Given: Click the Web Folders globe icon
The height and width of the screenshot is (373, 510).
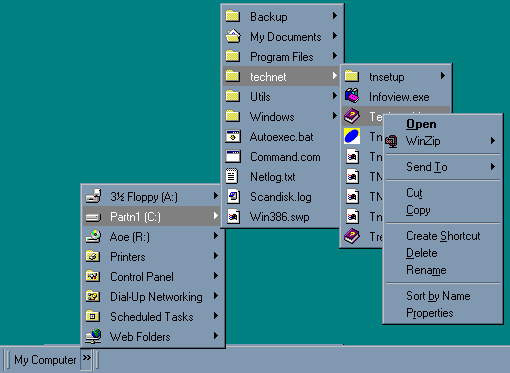Looking at the screenshot, I should pyautogui.click(x=93, y=336).
